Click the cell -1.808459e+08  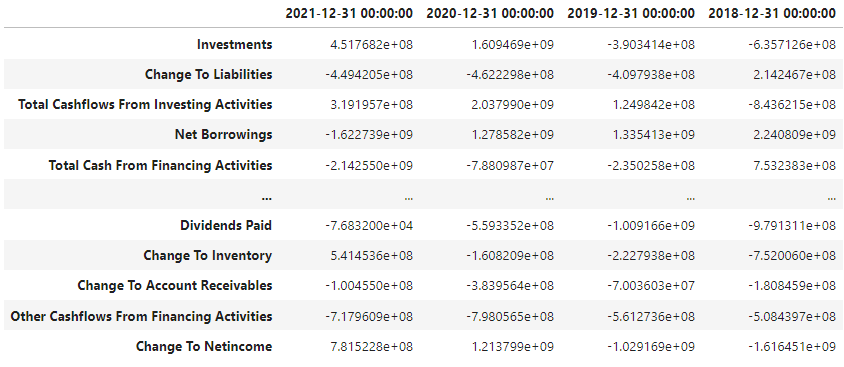click(x=792, y=285)
